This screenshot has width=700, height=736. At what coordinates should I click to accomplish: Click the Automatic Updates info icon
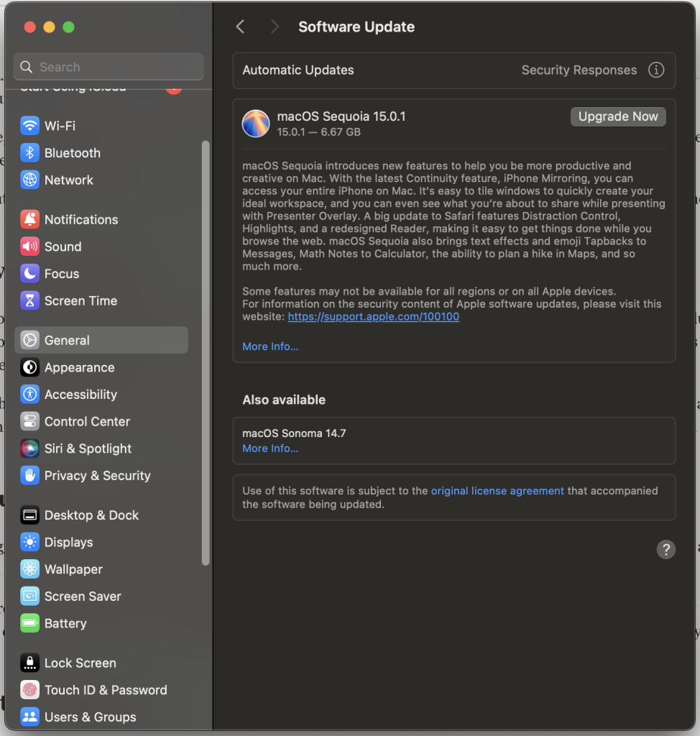[x=656, y=70]
